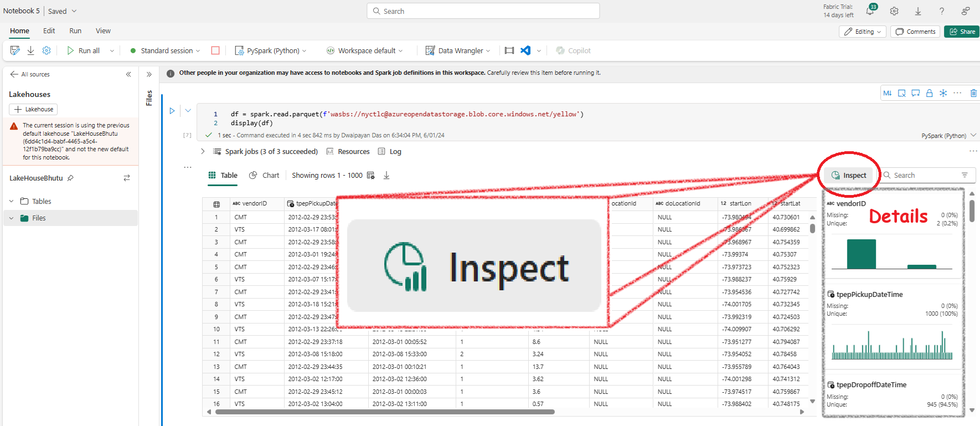Click the Inspect button
This screenshot has height=426, width=980.
[849, 175]
